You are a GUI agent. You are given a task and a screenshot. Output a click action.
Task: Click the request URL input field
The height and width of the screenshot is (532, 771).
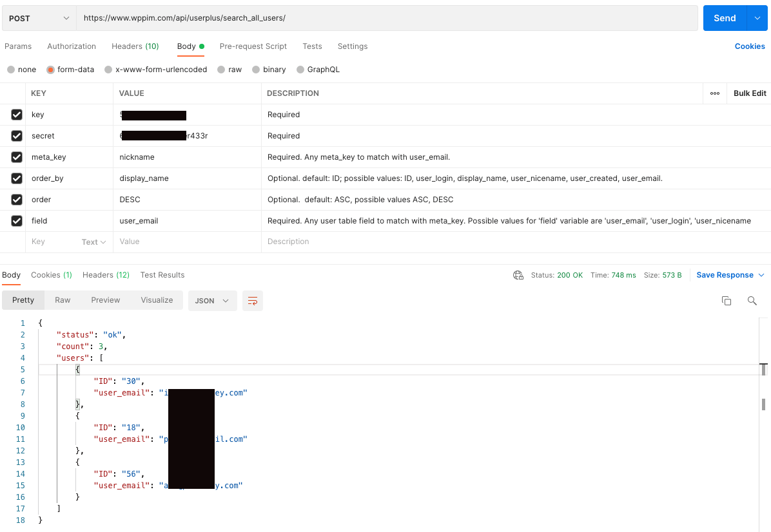coord(387,18)
